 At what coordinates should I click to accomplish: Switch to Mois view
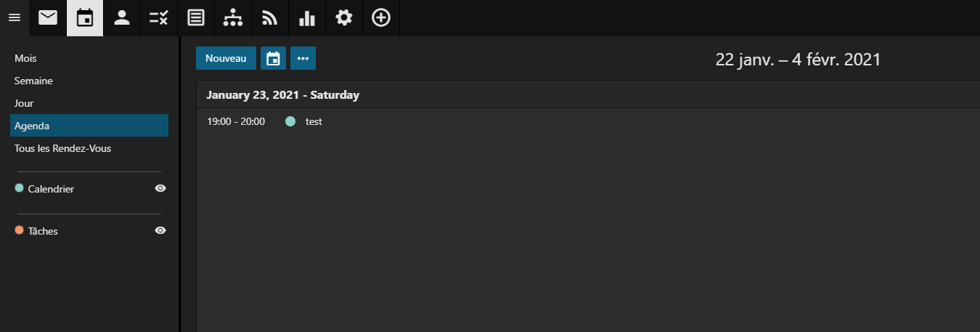point(25,58)
